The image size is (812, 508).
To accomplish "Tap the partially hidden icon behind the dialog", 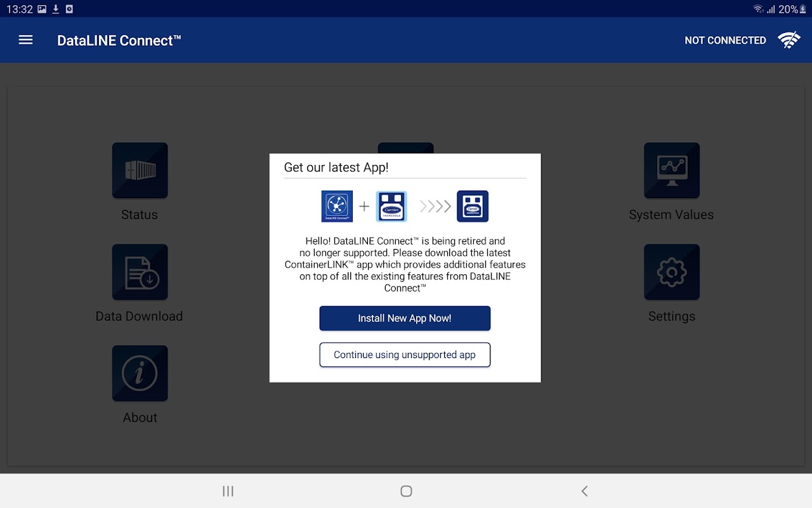I will tap(406, 148).
